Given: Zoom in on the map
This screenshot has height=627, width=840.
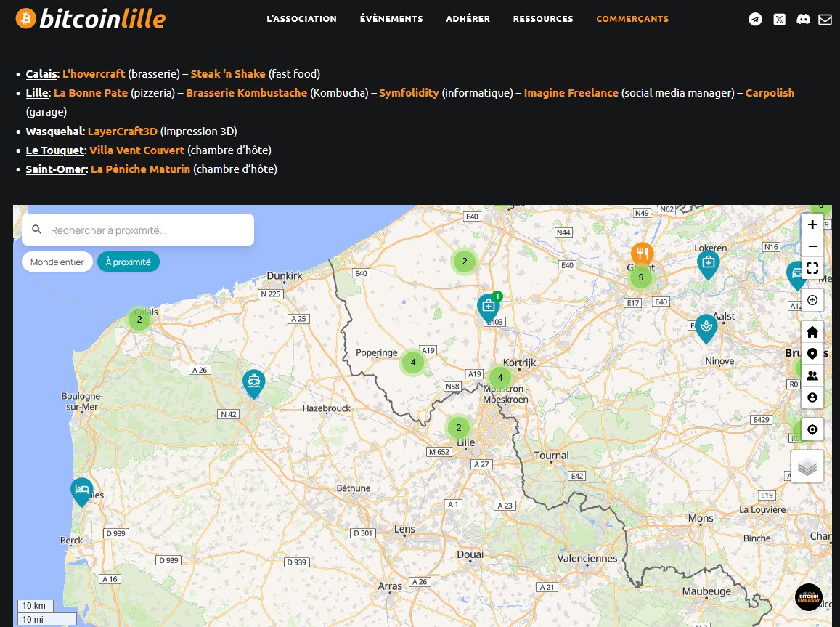Looking at the screenshot, I should (x=812, y=224).
